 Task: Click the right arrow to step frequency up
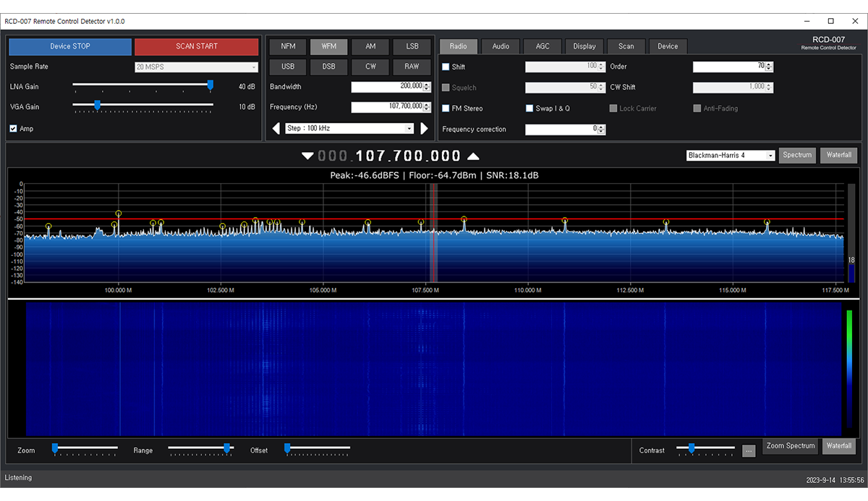coord(425,129)
